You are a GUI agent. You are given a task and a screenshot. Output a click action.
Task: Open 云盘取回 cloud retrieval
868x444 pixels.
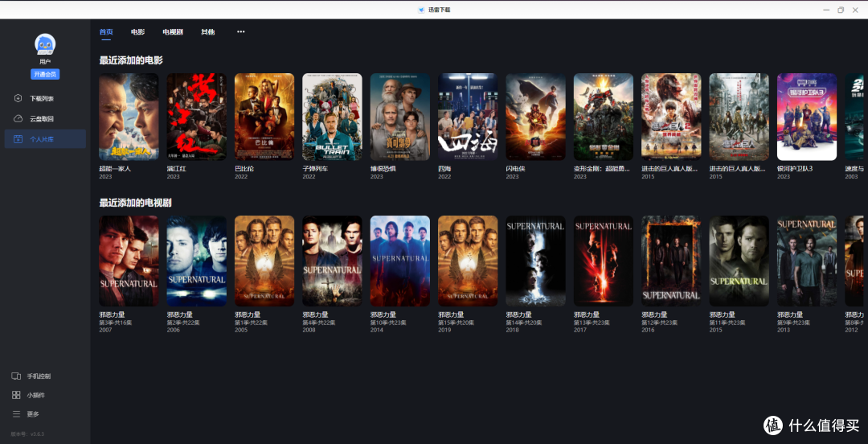45,118
